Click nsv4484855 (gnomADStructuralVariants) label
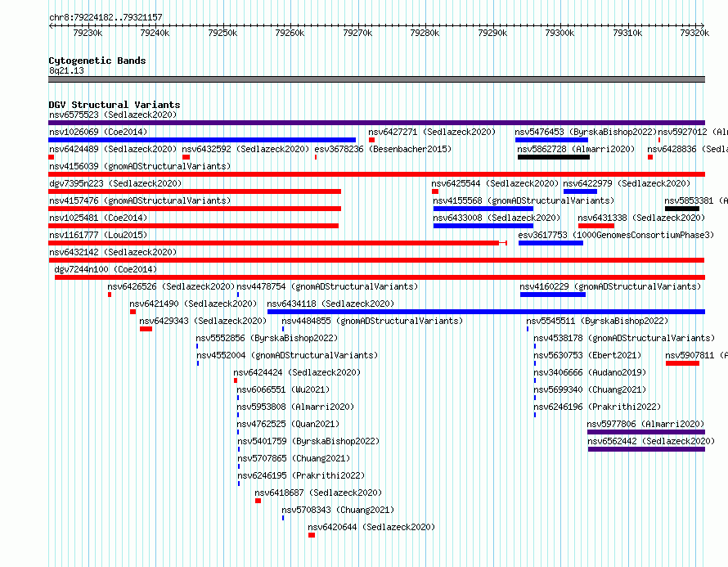The height and width of the screenshot is (567, 728). tap(372, 321)
